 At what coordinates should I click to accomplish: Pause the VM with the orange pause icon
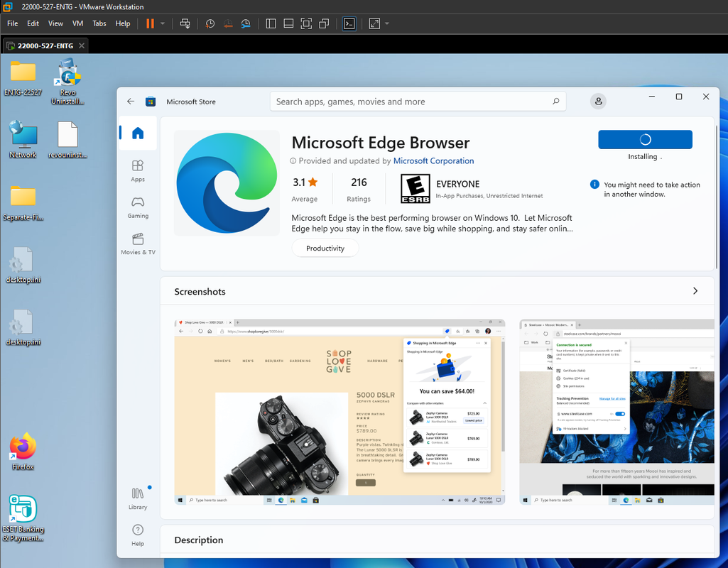150,23
